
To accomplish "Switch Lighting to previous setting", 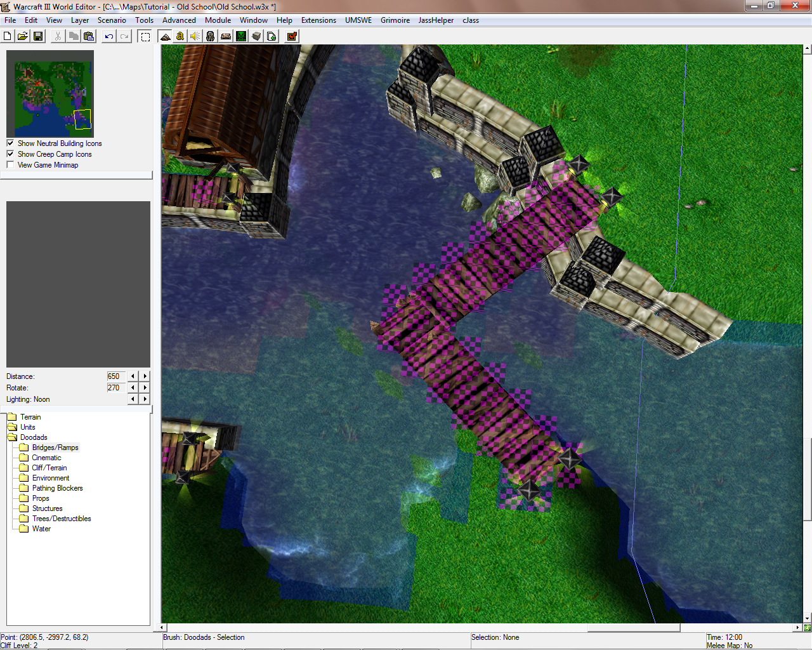I will 133,399.
